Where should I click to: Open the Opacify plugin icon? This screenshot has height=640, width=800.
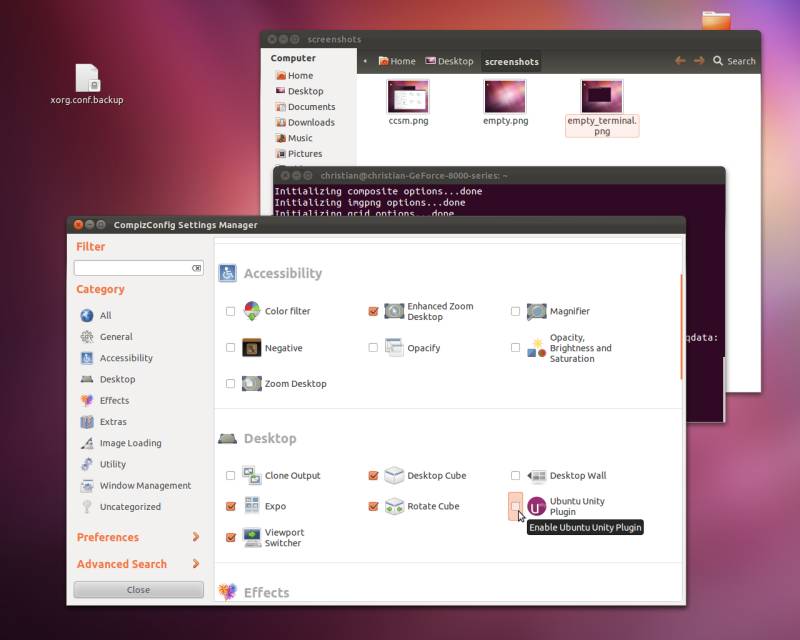pos(394,348)
